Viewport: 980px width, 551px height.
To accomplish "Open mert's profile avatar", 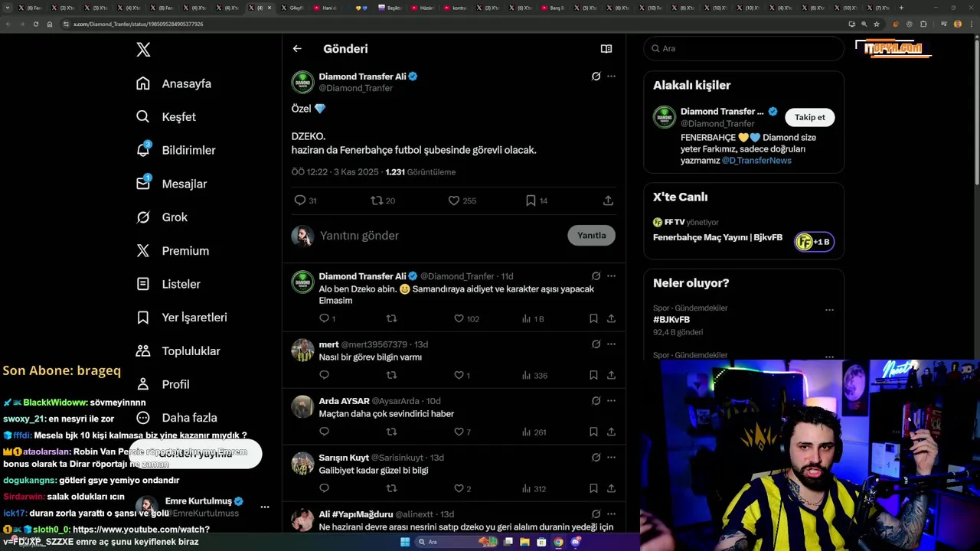I will (x=302, y=350).
